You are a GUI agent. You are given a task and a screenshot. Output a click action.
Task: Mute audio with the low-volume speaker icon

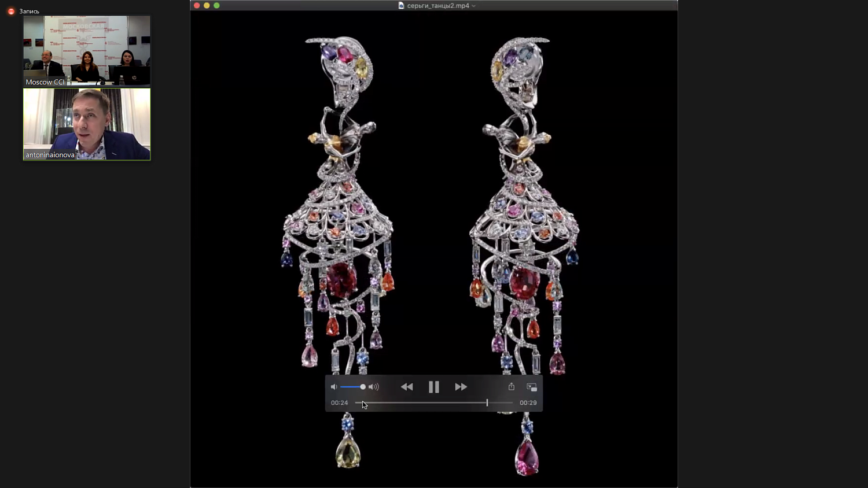tap(334, 387)
